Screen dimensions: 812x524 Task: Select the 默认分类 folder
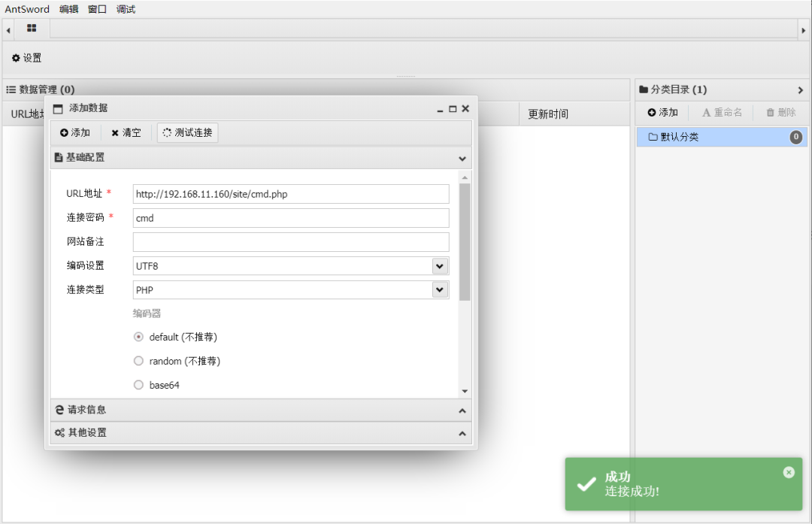[x=722, y=138]
